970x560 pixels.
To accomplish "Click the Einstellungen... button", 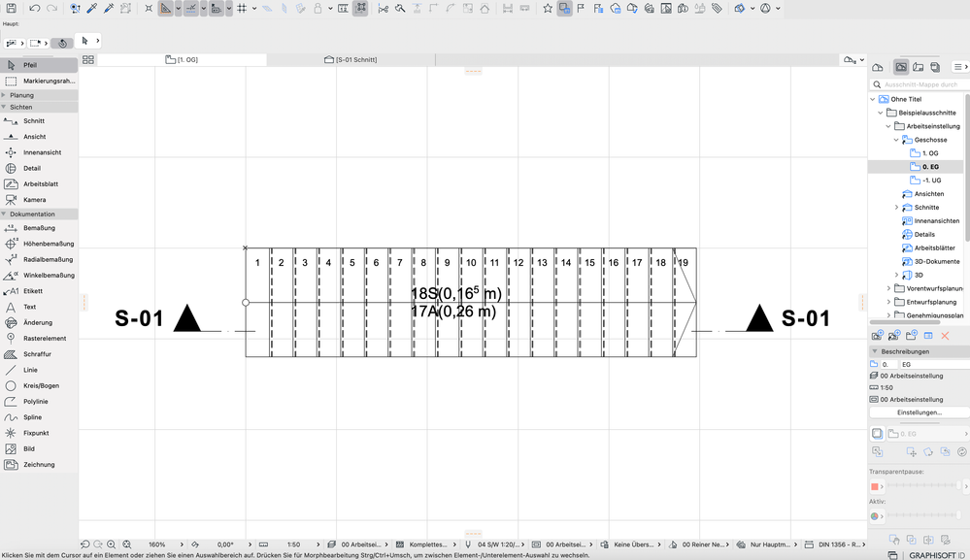I will (x=920, y=412).
